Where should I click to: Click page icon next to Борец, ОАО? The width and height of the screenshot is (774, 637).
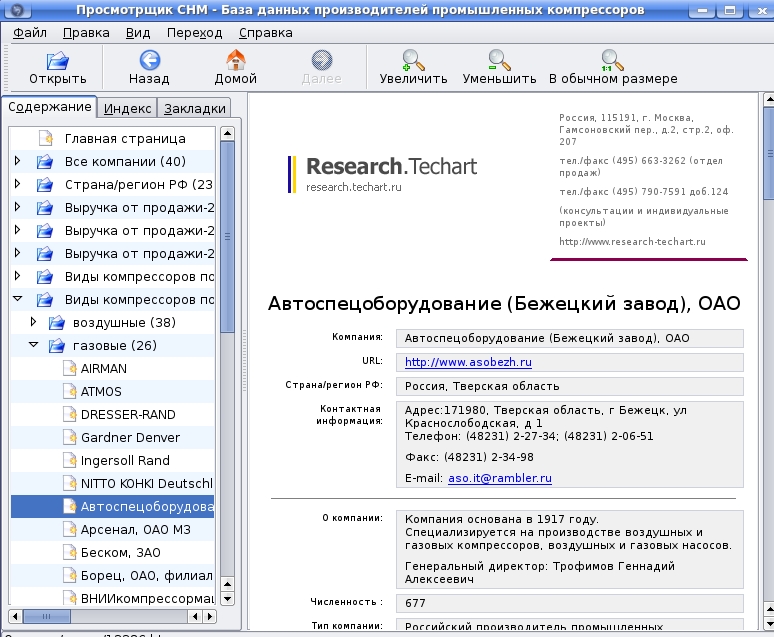(x=70, y=575)
